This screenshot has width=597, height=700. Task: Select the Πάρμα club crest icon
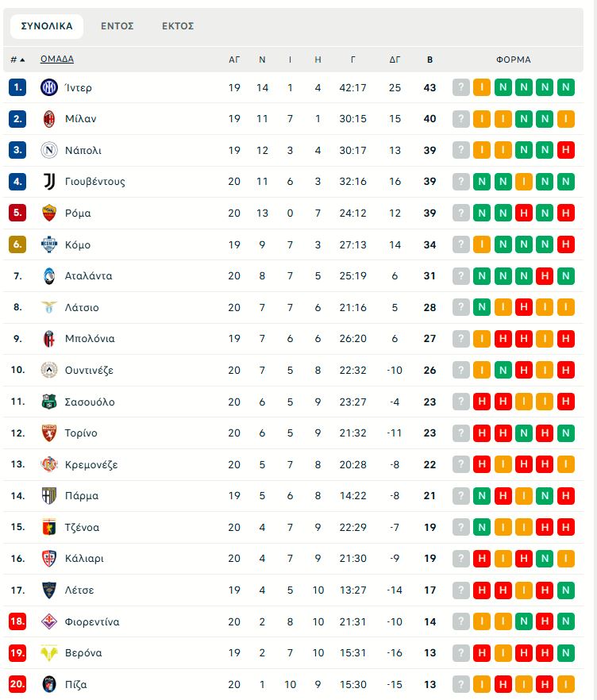point(49,495)
